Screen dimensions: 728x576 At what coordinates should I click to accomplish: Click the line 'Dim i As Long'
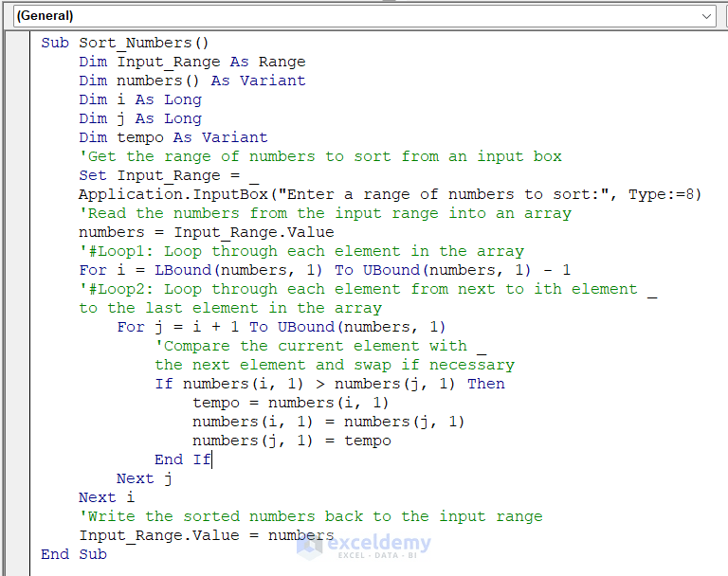[140, 99]
